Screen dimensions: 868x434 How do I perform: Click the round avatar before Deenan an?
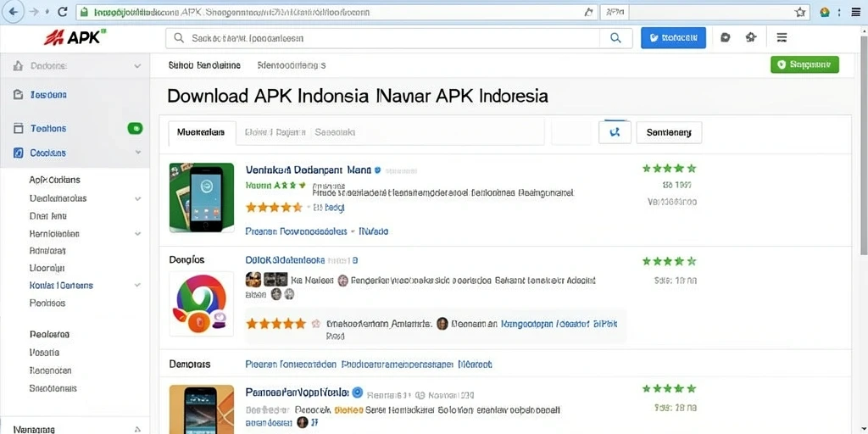click(442, 324)
